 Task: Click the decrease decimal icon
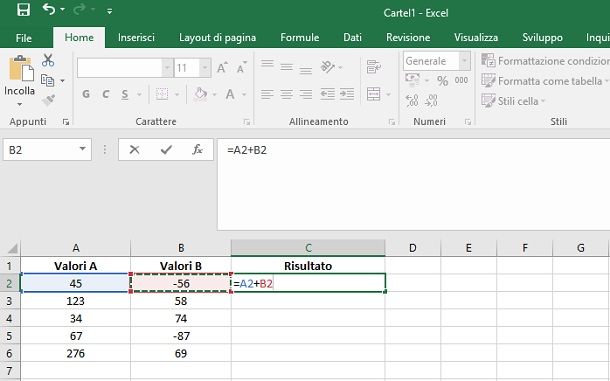431,100
